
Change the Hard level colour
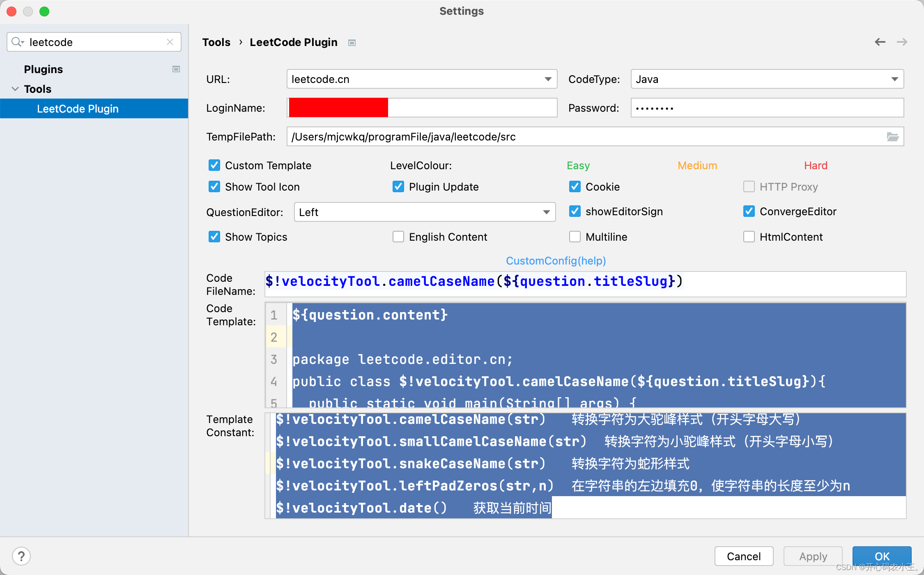[x=816, y=166]
